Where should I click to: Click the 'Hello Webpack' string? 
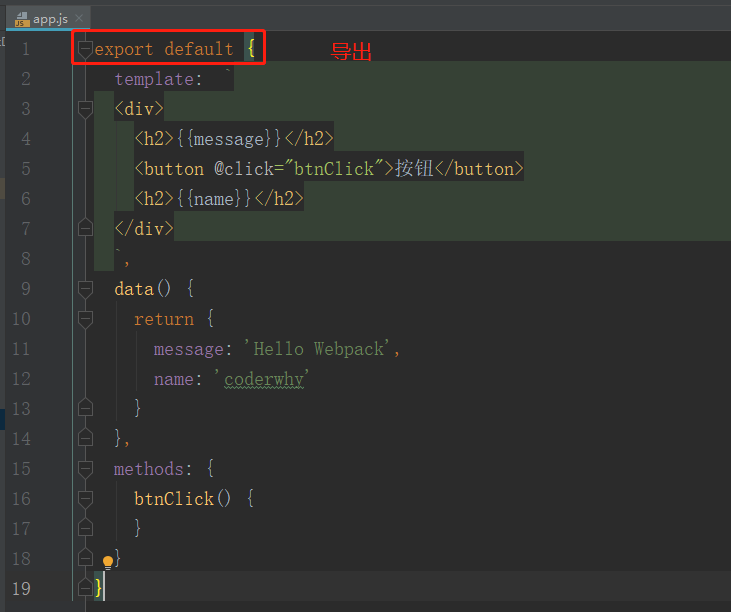(x=319, y=349)
